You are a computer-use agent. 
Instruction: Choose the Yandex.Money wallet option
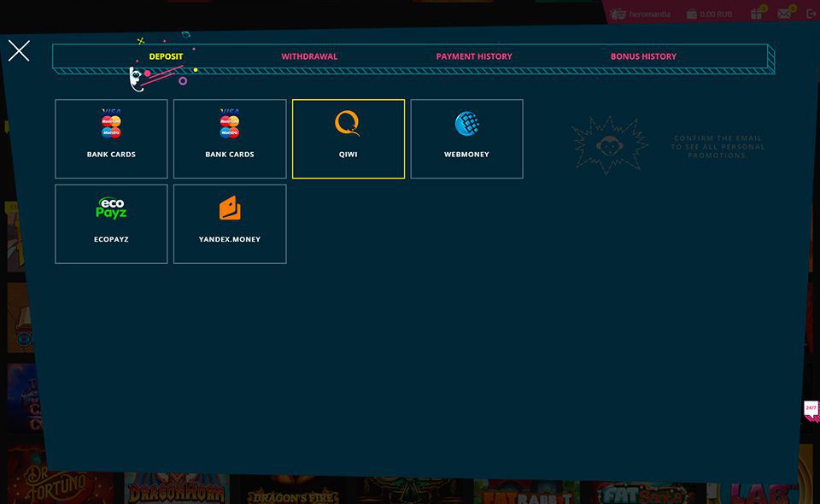click(x=230, y=224)
